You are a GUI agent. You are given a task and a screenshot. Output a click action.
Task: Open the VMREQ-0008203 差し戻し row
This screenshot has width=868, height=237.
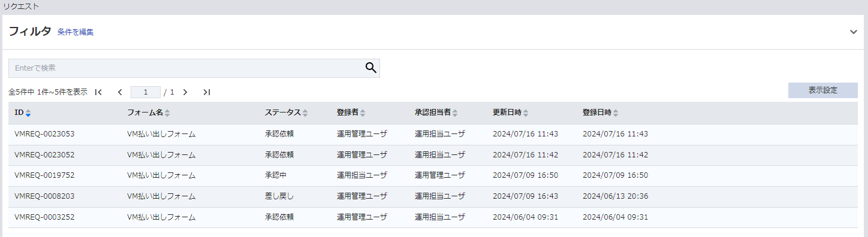tap(433, 196)
